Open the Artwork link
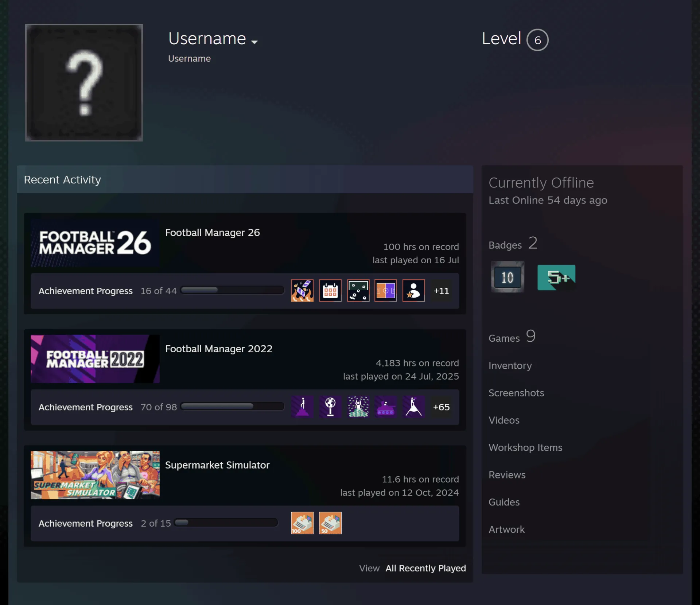This screenshot has width=700, height=605. coord(507,530)
